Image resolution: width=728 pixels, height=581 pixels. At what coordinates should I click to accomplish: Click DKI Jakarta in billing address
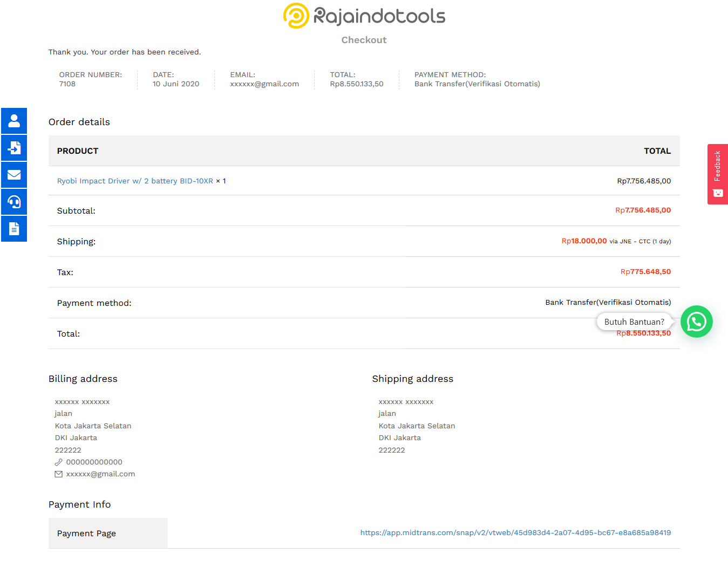tap(76, 438)
